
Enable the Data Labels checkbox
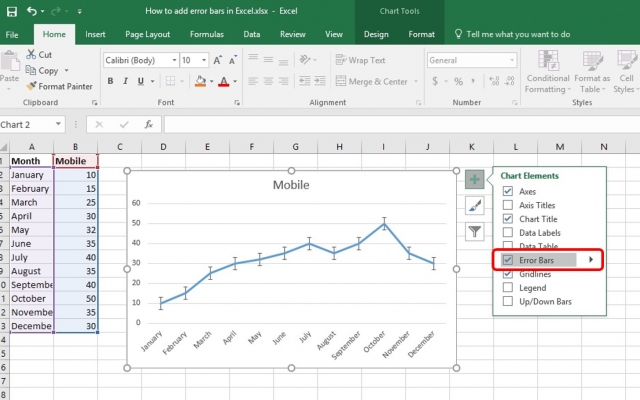pyautogui.click(x=507, y=232)
